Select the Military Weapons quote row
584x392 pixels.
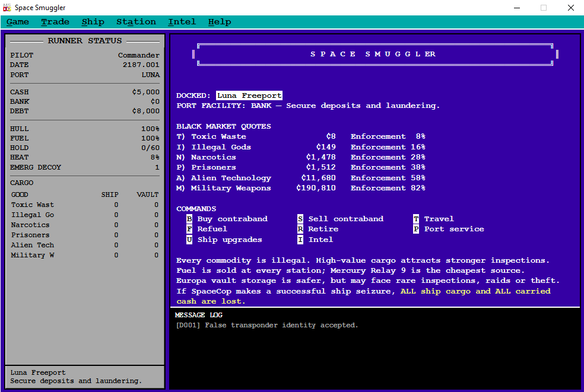point(300,188)
